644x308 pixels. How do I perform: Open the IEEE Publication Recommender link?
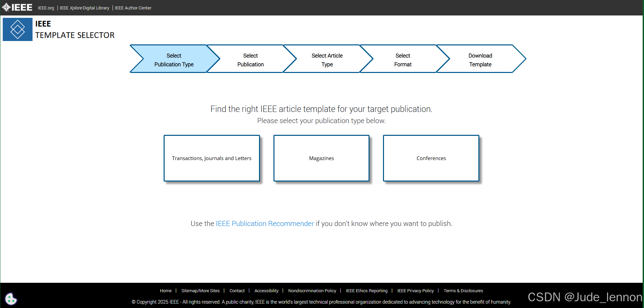point(265,223)
